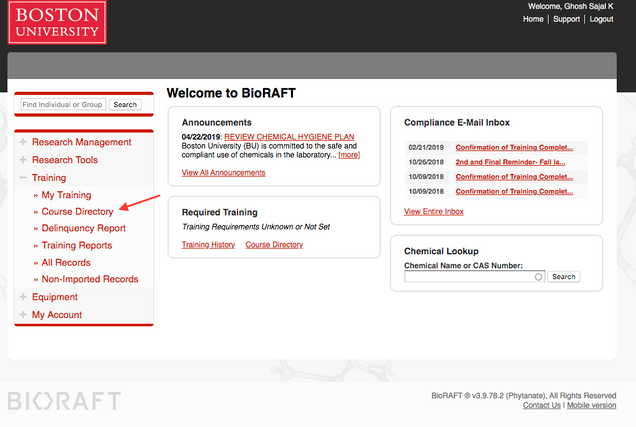The image size is (636, 427).
Task: Expand the My Account section
Action: (23, 315)
